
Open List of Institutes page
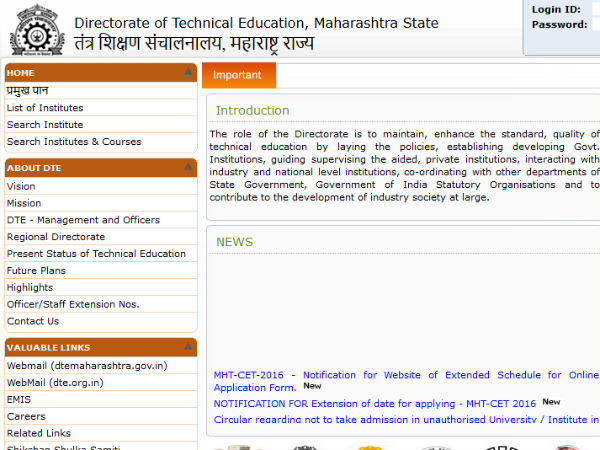point(45,108)
